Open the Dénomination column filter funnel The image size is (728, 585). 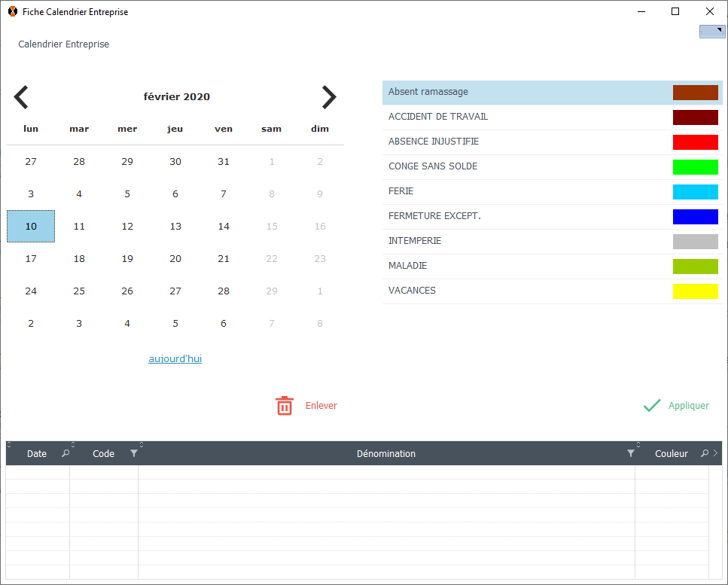click(631, 453)
